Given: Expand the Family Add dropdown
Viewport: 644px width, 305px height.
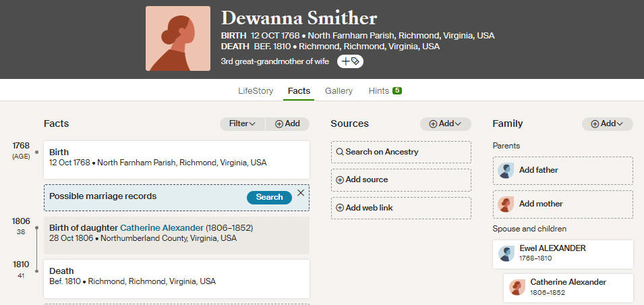Looking at the screenshot, I should [607, 123].
